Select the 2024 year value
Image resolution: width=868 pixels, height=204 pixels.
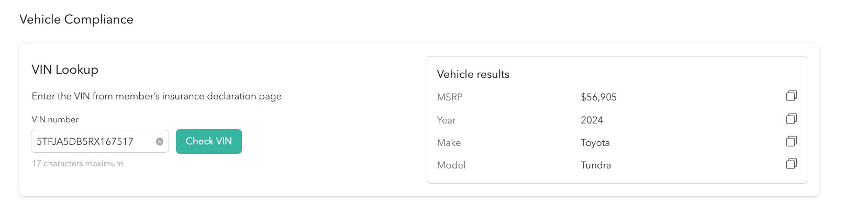[x=592, y=120]
